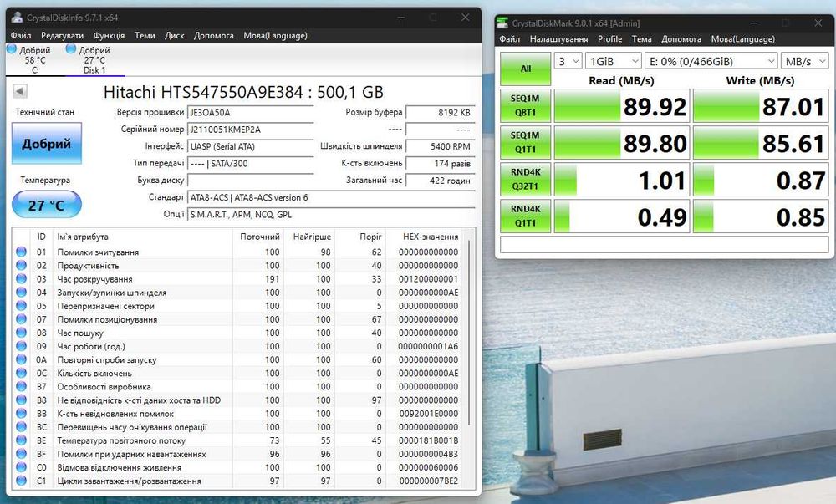Click the comment box below benchmark results
The image size is (836, 504).
tap(665, 245)
